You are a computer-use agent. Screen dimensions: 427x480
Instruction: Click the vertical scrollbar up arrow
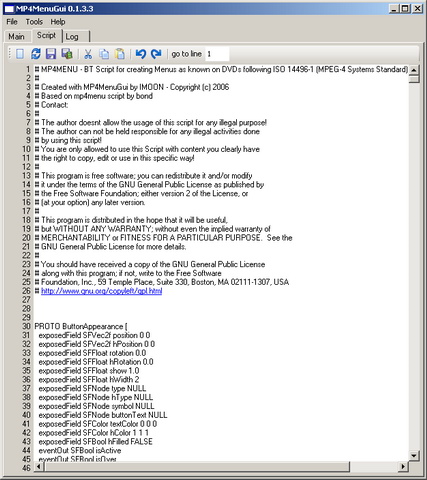(x=414, y=70)
